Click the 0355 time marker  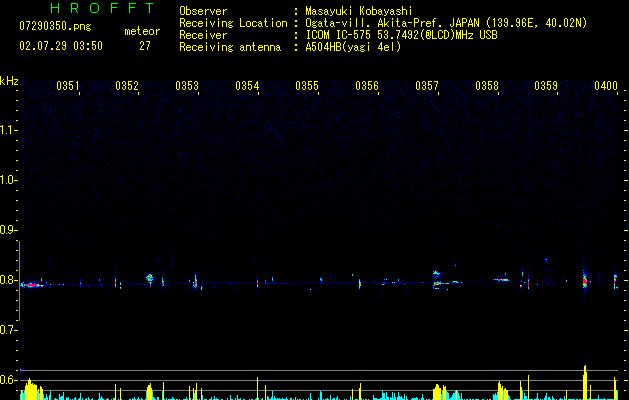(307, 86)
